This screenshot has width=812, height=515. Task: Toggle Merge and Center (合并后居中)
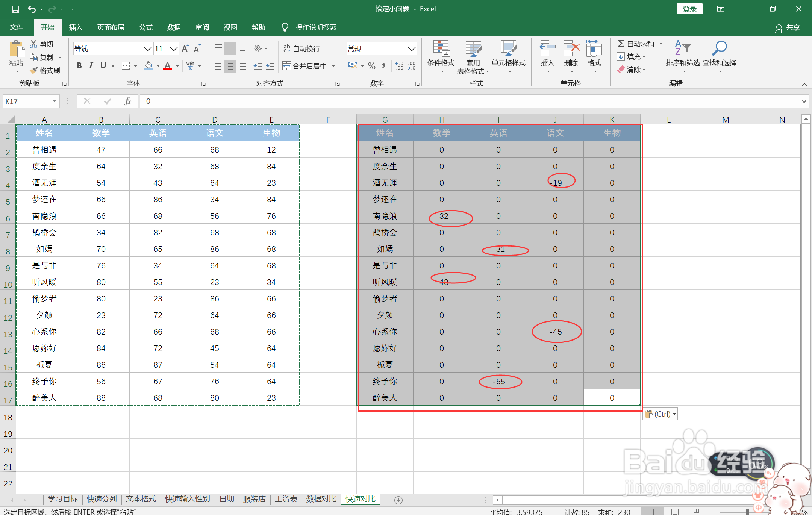point(305,66)
